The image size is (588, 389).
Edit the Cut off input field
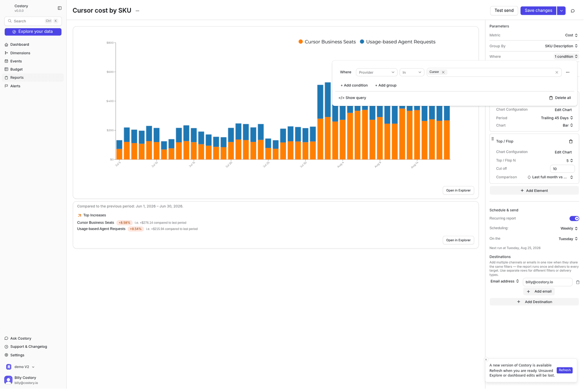pyautogui.click(x=562, y=169)
